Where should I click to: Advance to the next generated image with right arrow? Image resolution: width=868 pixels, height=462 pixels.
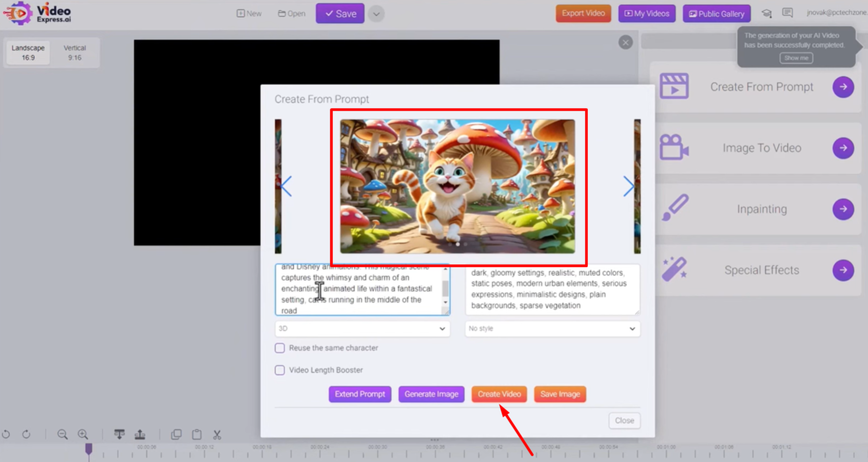(628, 187)
